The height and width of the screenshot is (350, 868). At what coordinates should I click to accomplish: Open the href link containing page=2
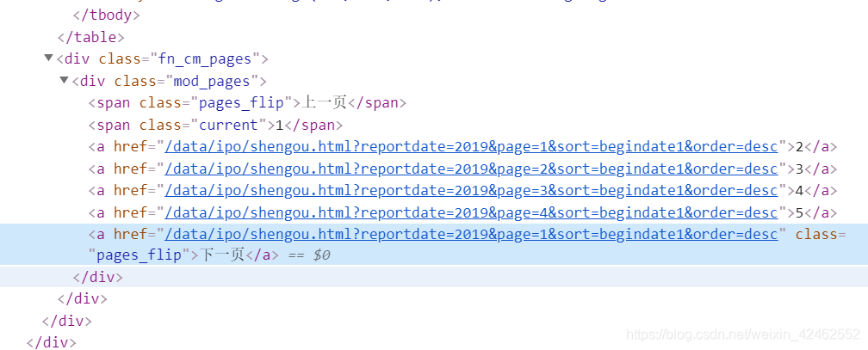(x=471, y=168)
